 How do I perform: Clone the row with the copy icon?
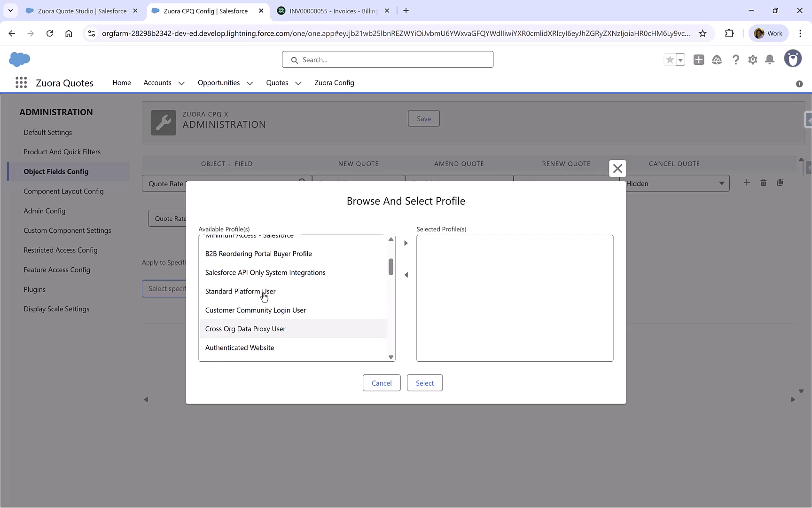[x=781, y=183]
